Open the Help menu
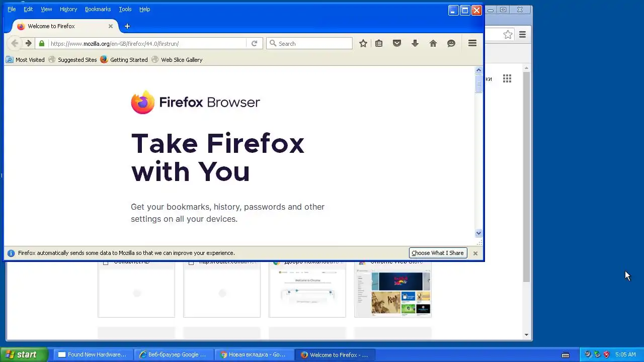This screenshot has height=362, width=644. (x=144, y=9)
